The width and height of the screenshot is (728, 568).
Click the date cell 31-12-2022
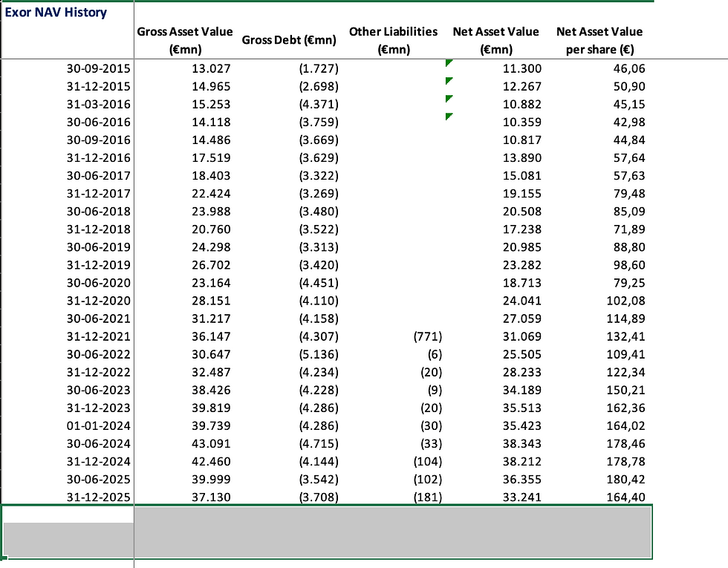pyautogui.click(x=98, y=372)
